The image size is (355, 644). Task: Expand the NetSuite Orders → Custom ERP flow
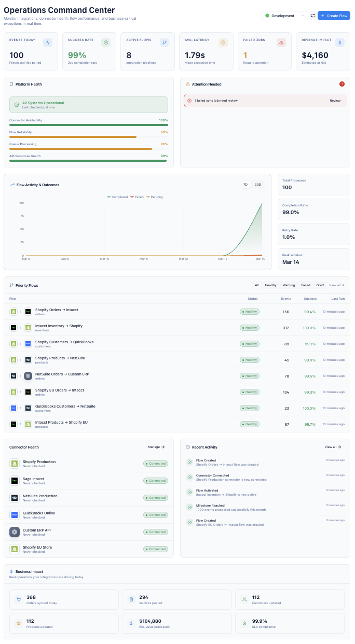[22, 375]
